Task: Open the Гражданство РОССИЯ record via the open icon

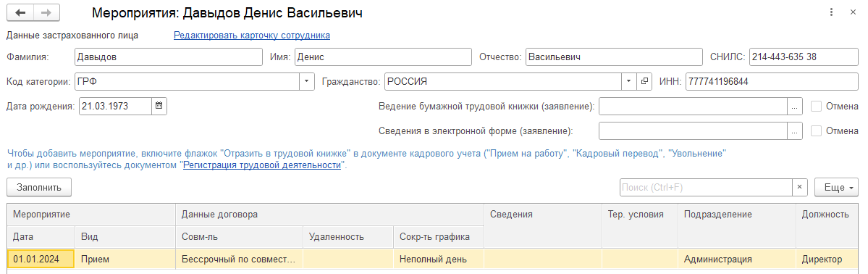Action: tap(644, 81)
